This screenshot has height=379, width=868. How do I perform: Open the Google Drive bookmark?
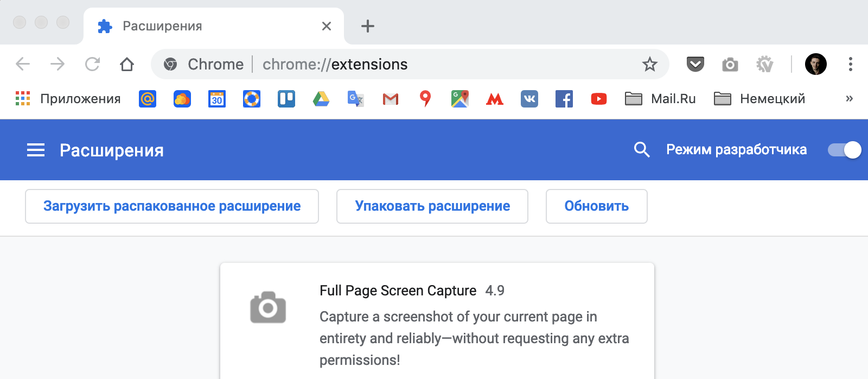321,99
